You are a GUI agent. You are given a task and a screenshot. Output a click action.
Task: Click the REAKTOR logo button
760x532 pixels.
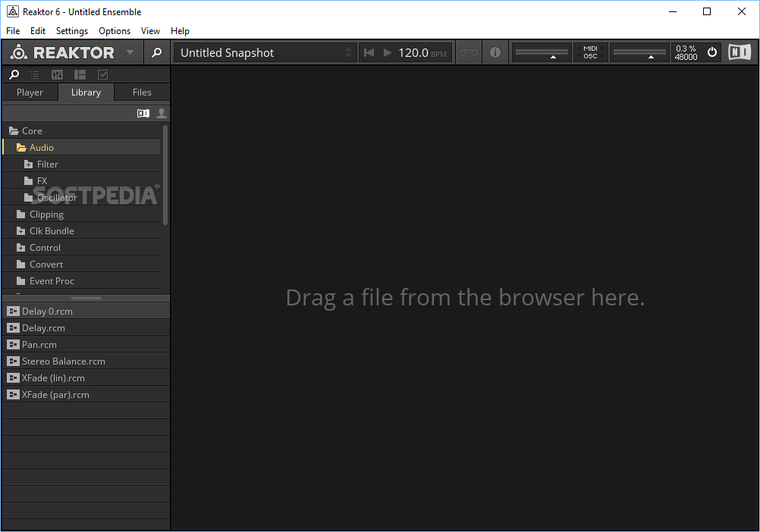coord(62,52)
